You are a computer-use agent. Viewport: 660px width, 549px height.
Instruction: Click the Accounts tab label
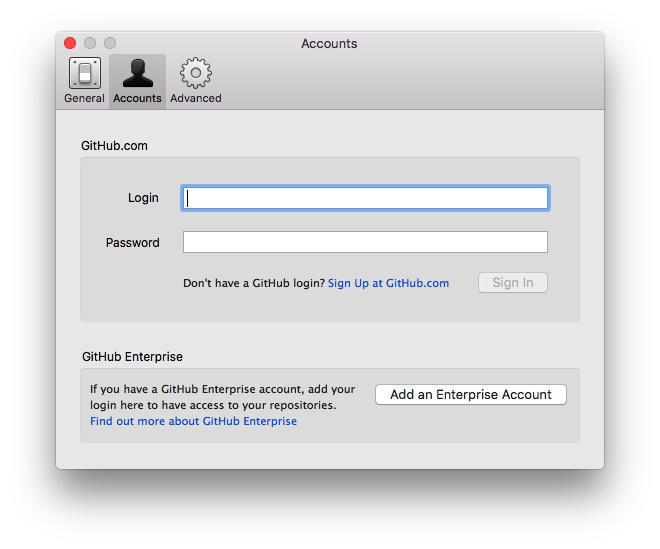pyautogui.click(x=137, y=99)
